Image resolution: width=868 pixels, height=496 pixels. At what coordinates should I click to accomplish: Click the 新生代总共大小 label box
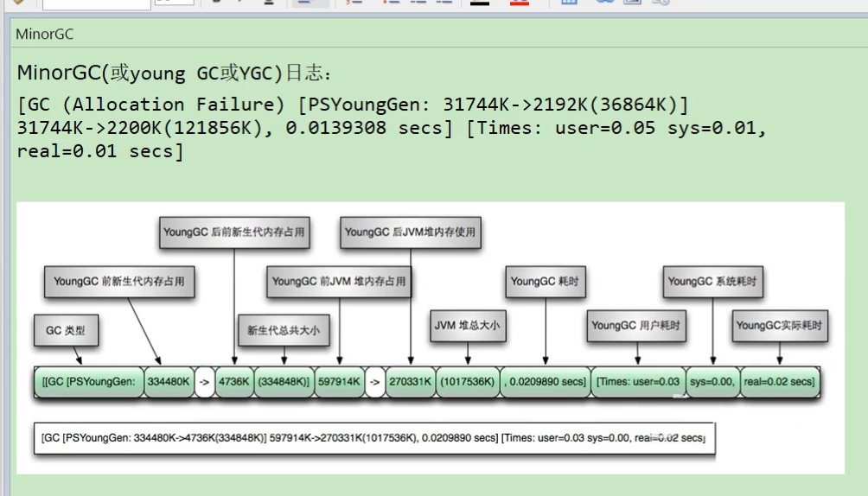pos(284,330)
